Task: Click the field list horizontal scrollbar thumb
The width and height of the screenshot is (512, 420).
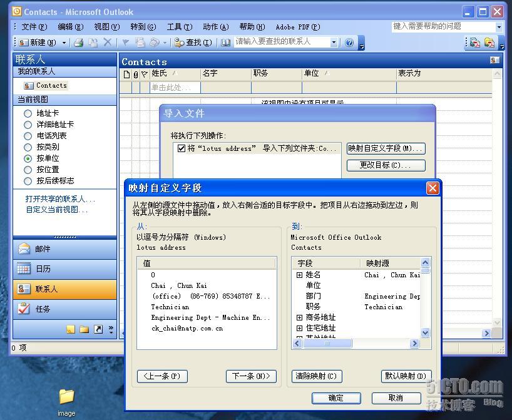Action: (327, 344)
